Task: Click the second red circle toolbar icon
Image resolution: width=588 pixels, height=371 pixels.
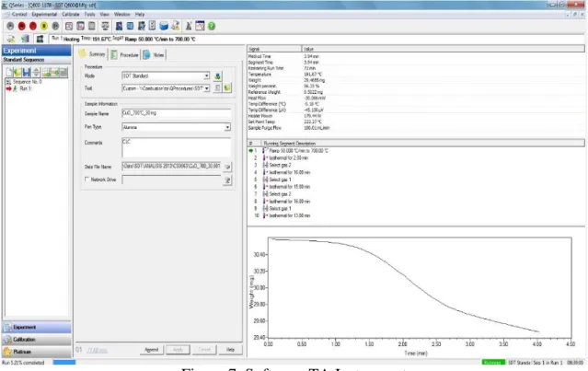Action: point(33,26)
